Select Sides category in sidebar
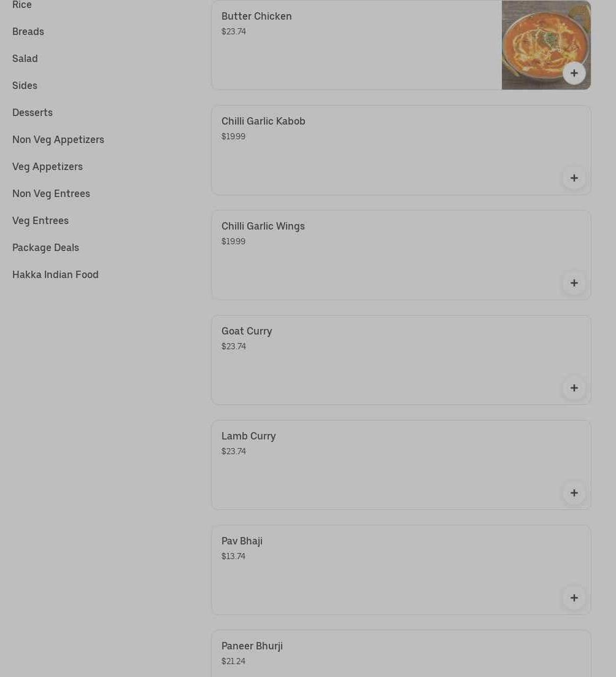The width and height of the screenshot is (616, 677). [25, 85]
